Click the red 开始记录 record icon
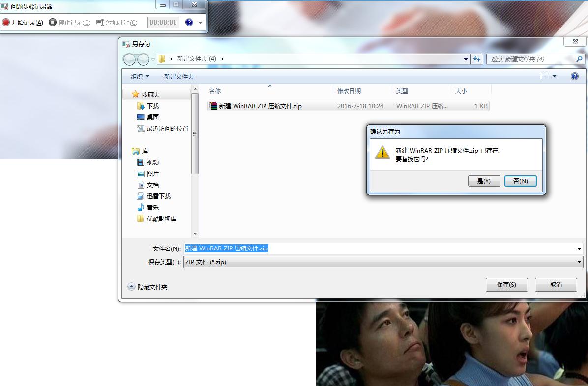The image size is (588, 386). [x=5, y=22]
